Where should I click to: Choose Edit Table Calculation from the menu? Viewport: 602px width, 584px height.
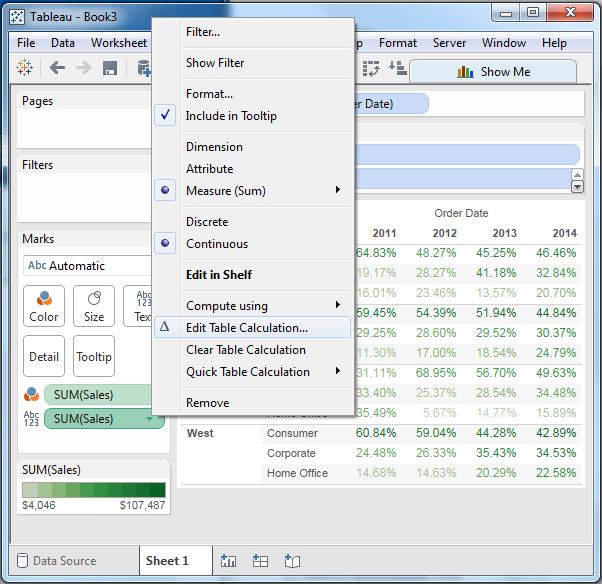point(247,328)
